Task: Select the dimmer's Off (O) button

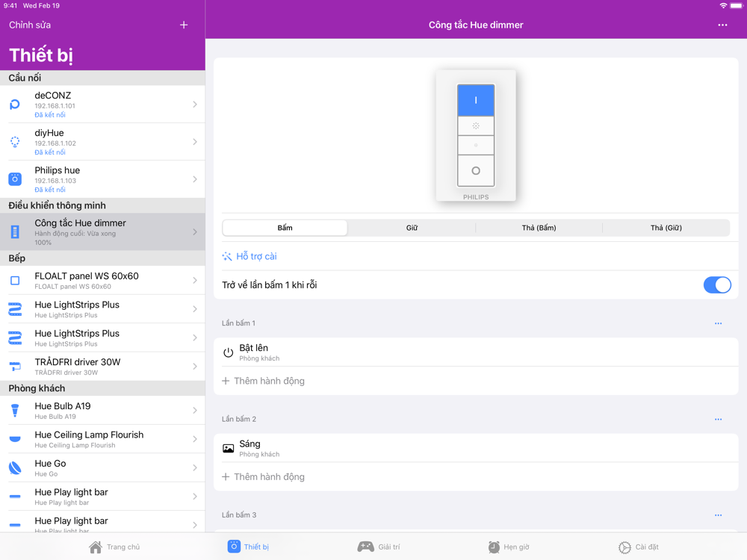Action: [x=475, y=170]
